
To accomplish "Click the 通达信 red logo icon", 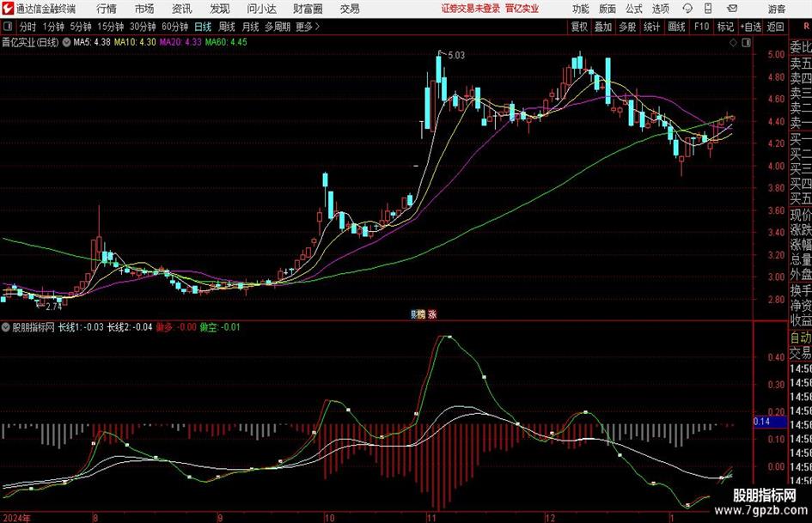I will [9, 9].
